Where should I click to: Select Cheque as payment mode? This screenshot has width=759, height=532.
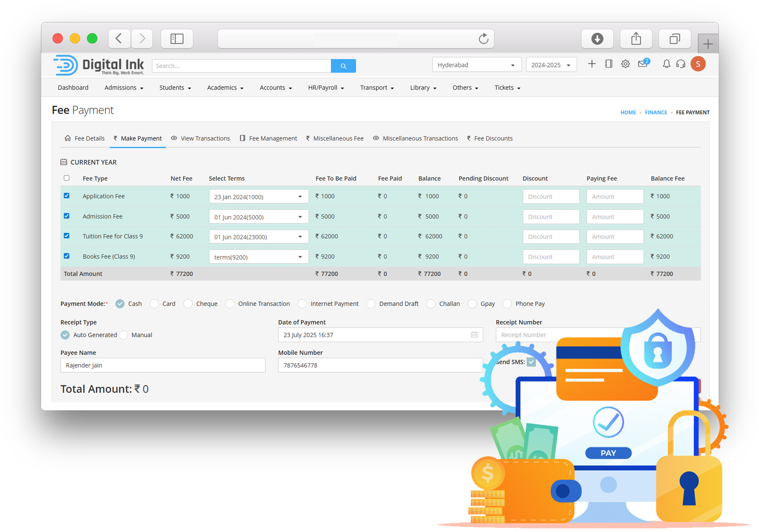(x=188, y=304)
